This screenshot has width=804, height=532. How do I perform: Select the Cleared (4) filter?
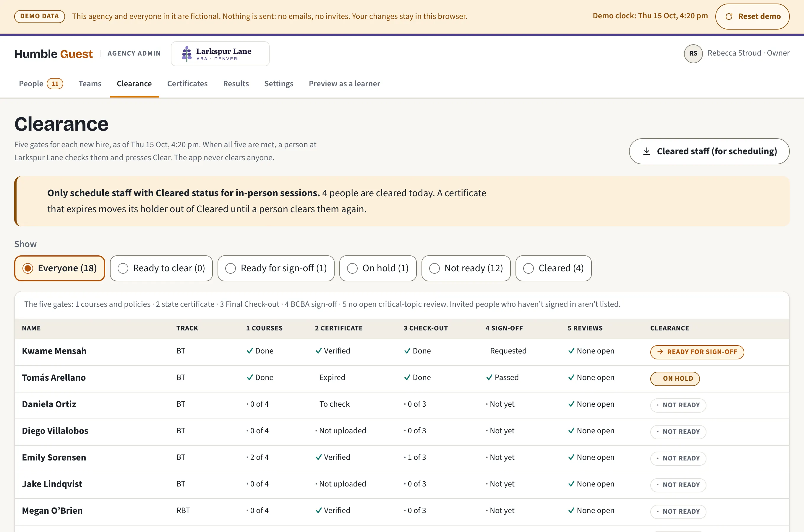(x=553, y=268)
